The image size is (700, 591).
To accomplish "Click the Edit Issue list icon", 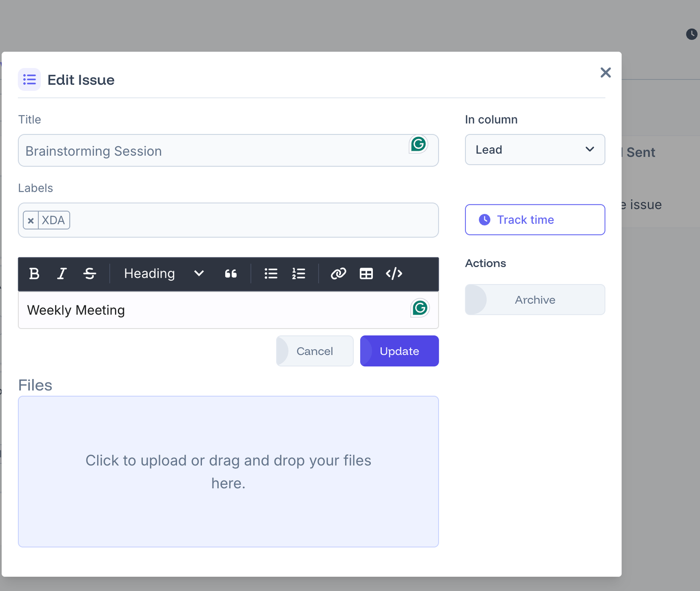I will (29, 79).
